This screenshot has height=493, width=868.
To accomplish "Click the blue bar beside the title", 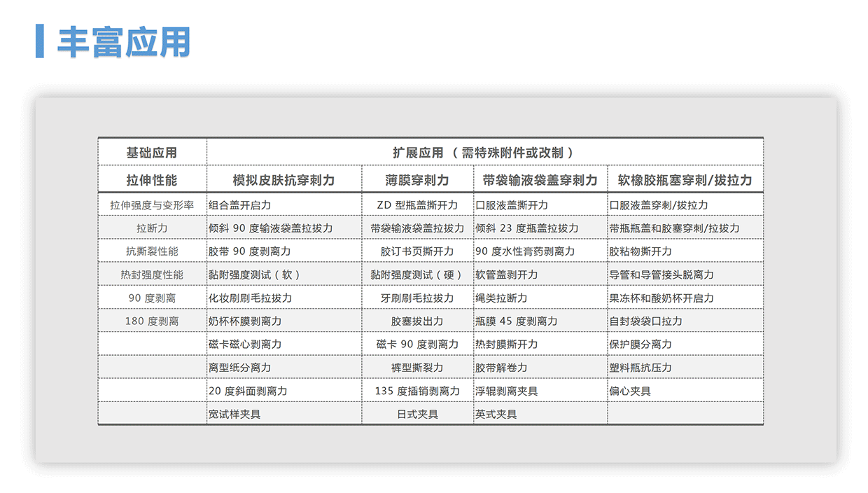I will (39, 41).
